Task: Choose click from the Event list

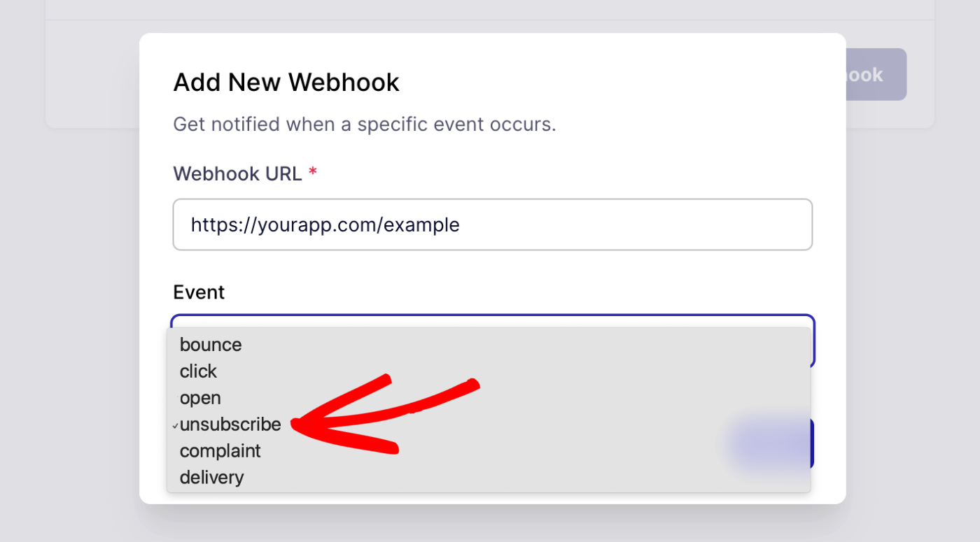Action: click(x=198, y=371)
